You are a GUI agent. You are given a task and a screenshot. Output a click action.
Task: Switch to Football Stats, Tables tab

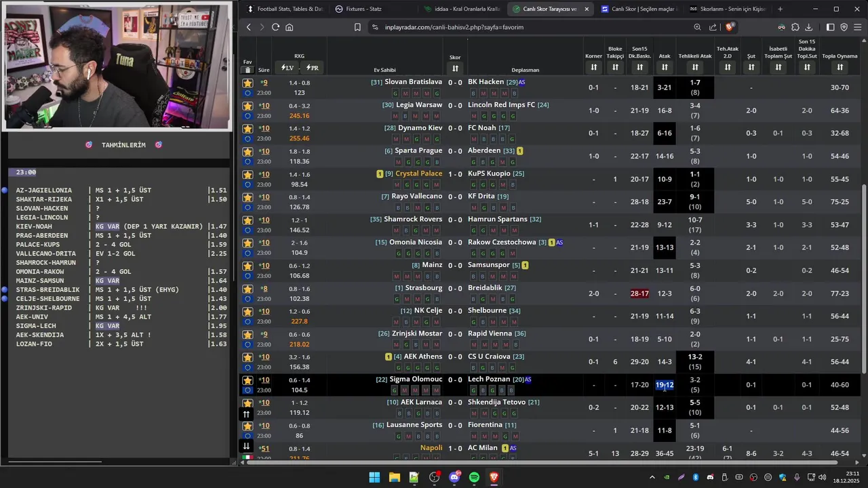(x=285, y=9)
